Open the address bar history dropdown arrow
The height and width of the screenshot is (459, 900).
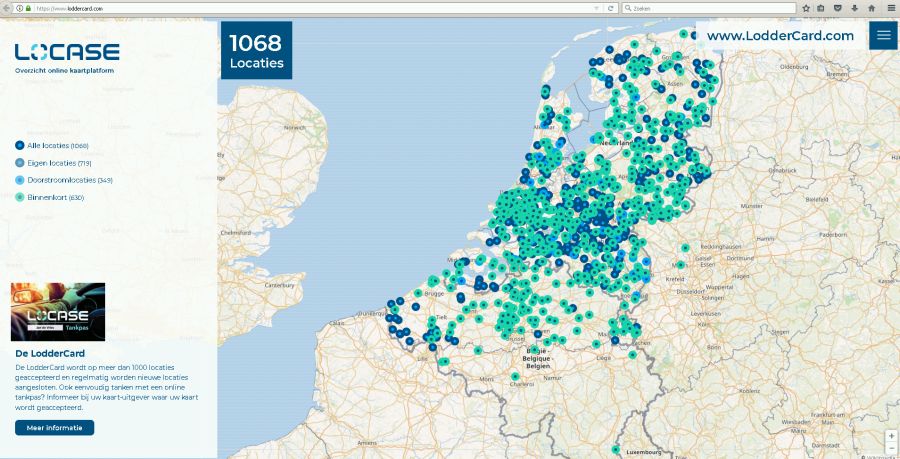click(596, 9)
